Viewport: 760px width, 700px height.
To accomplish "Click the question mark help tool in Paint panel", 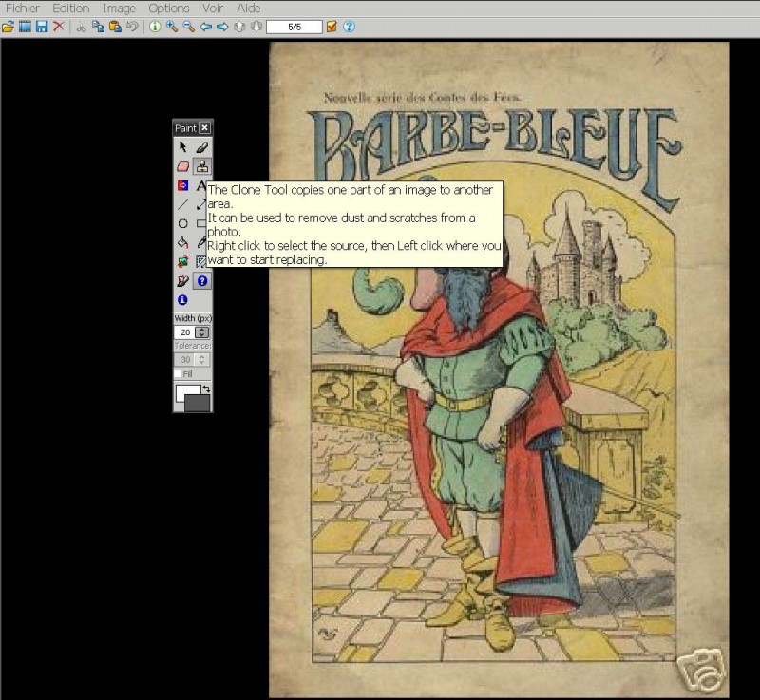I will (202, 281).
